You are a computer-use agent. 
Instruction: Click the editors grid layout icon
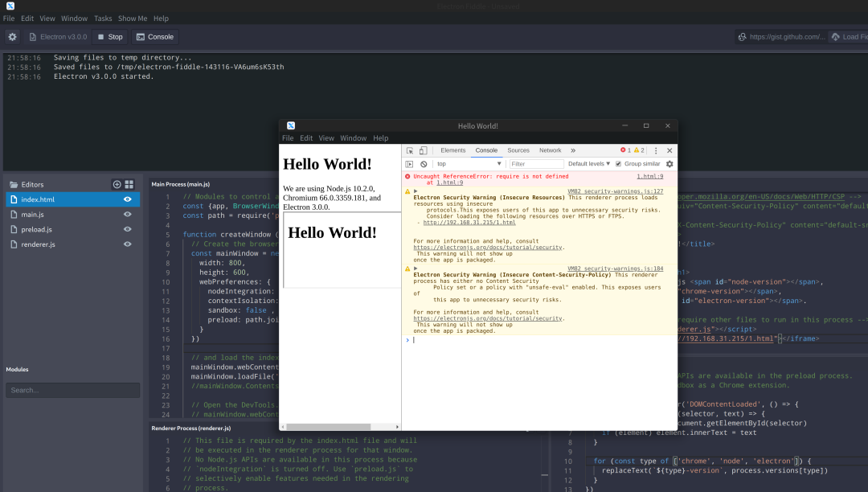pos(129,184)
